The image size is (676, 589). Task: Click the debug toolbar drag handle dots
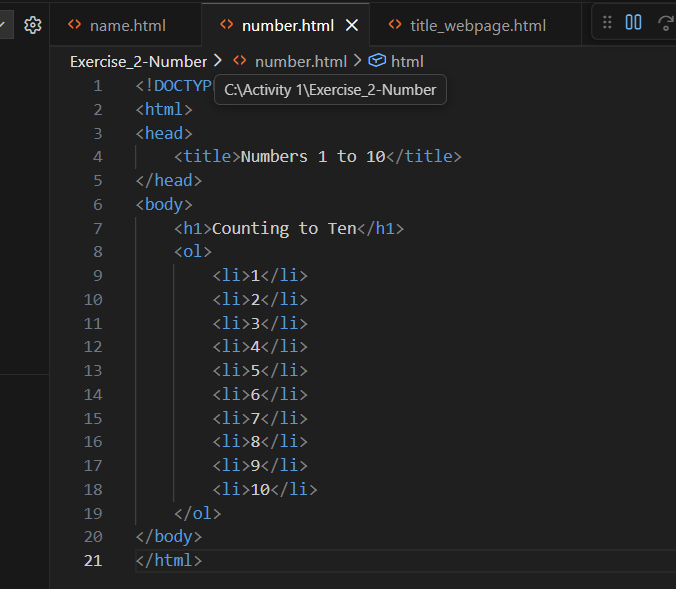coord(607,23)
